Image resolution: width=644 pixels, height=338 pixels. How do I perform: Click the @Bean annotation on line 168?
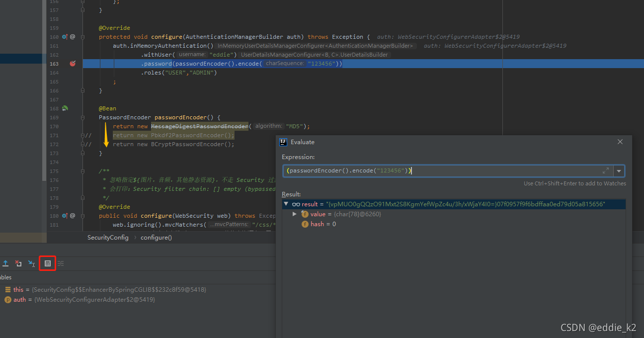pos(107,108)
